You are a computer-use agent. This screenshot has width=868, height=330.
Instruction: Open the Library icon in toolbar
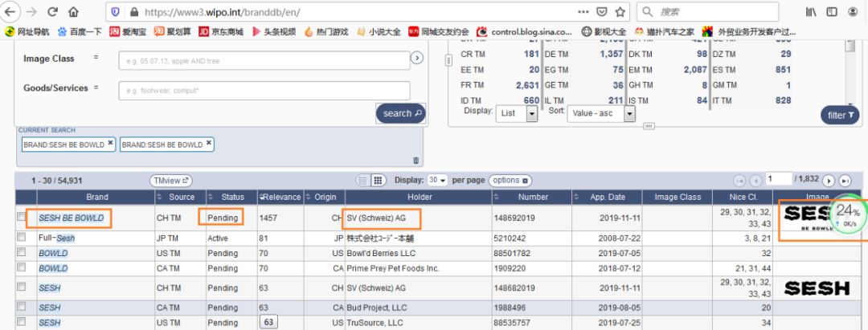tap(811, 11)
